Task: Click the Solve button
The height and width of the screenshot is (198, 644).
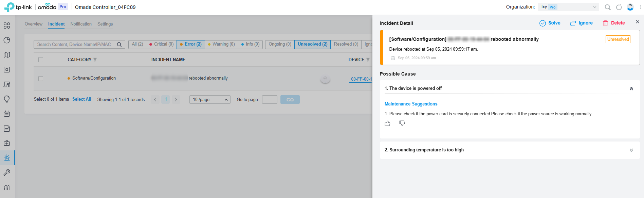Action: 550,23
